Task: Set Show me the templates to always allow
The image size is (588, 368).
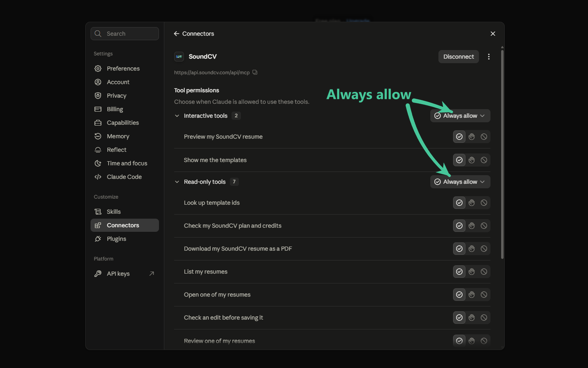Action: point(459,160)
